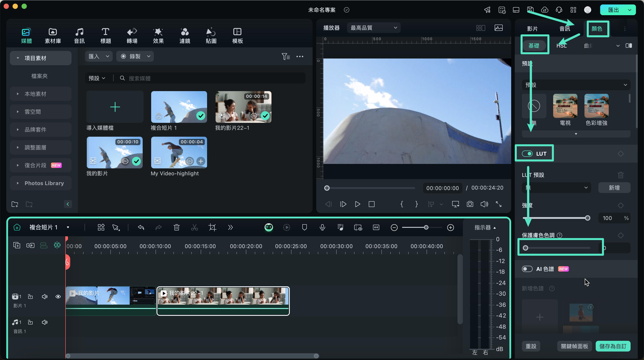Open the LUT 預設 selection dropdown
Screen dimensions: 644x360
pyautogui.click(x=556, y=188)
